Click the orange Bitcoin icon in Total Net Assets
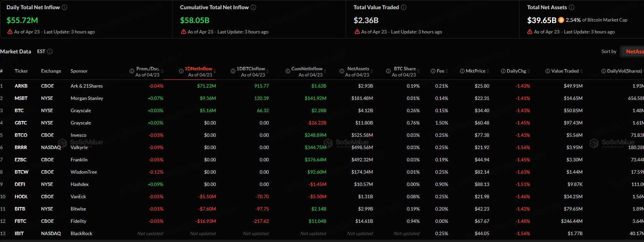644x242 pixels. 561,20
